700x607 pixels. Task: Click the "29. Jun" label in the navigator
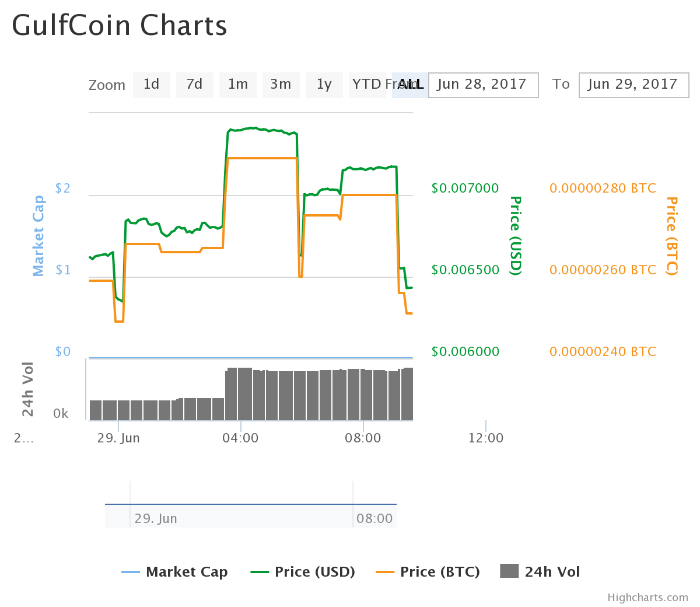155,518
